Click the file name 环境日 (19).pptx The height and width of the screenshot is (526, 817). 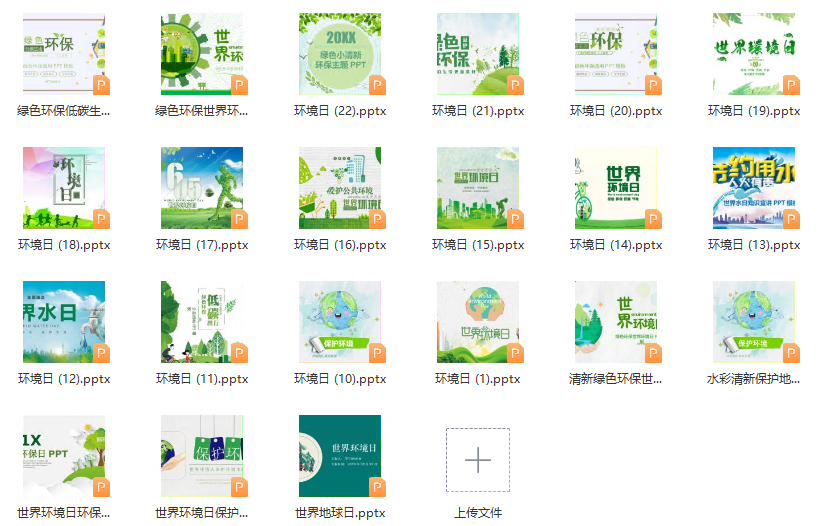coord(754,111)
